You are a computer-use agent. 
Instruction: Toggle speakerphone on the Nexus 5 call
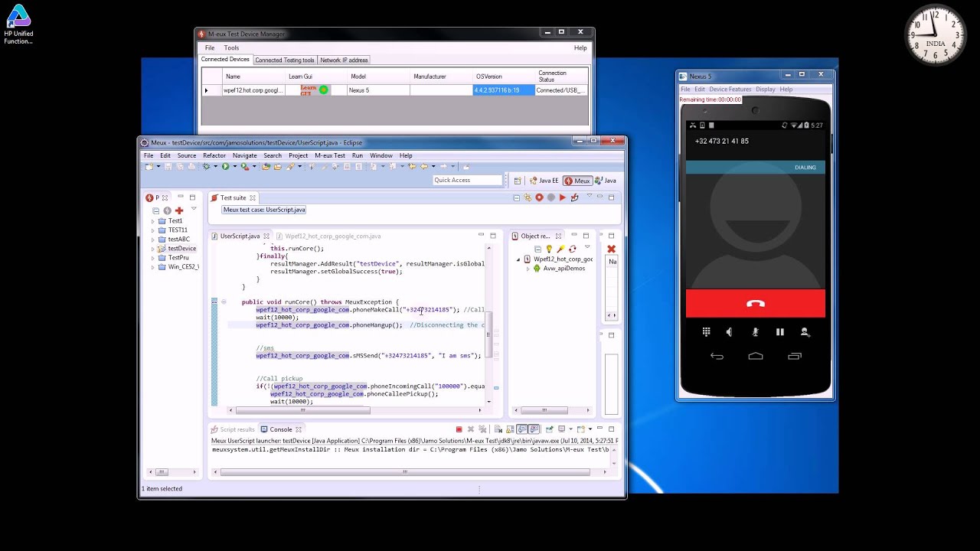[729, 332]
